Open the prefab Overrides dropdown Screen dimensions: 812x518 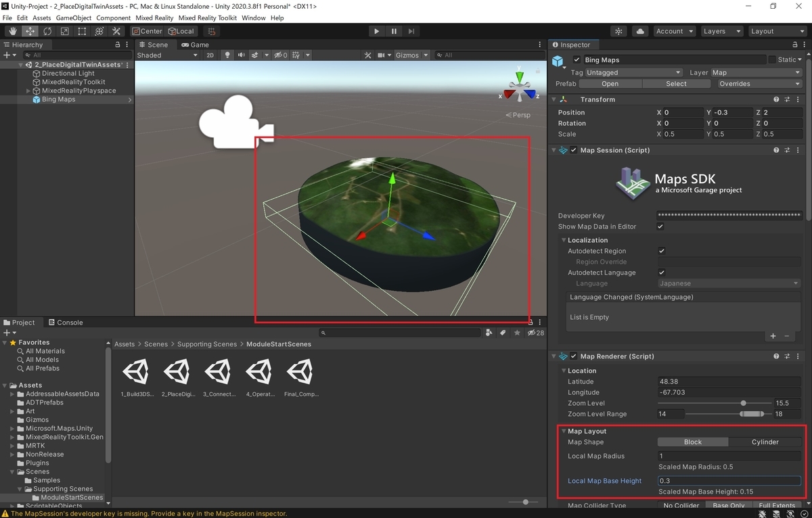point(759,84)
